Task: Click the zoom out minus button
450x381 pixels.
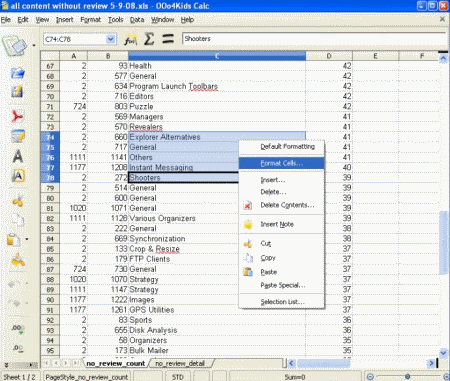Action: tap(370, 377)
